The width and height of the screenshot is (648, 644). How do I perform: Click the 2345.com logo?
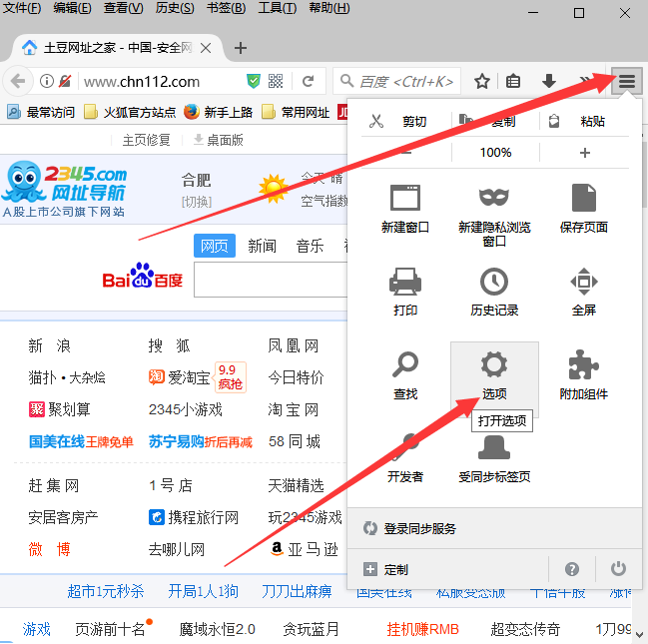tap(64, 190)
